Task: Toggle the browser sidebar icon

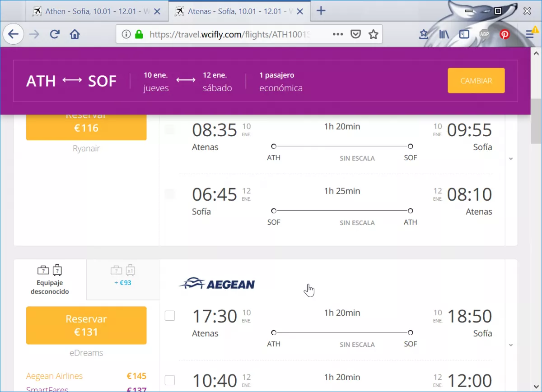Action: (x=464, y=34)
